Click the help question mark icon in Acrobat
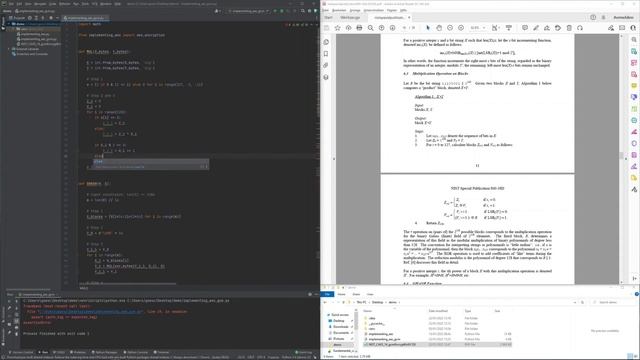The height and width of the screenshot is (360, 640). [x=593, y=17]
